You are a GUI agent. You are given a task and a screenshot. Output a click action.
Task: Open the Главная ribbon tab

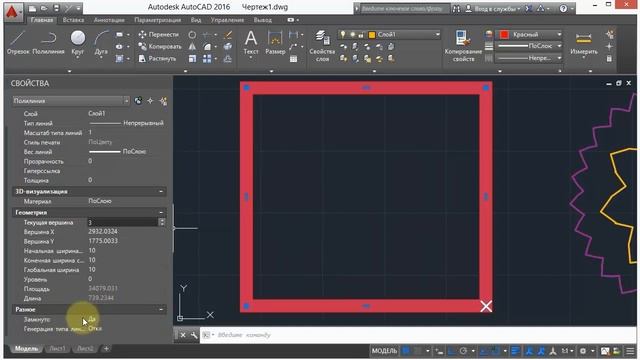click(42, 20)
